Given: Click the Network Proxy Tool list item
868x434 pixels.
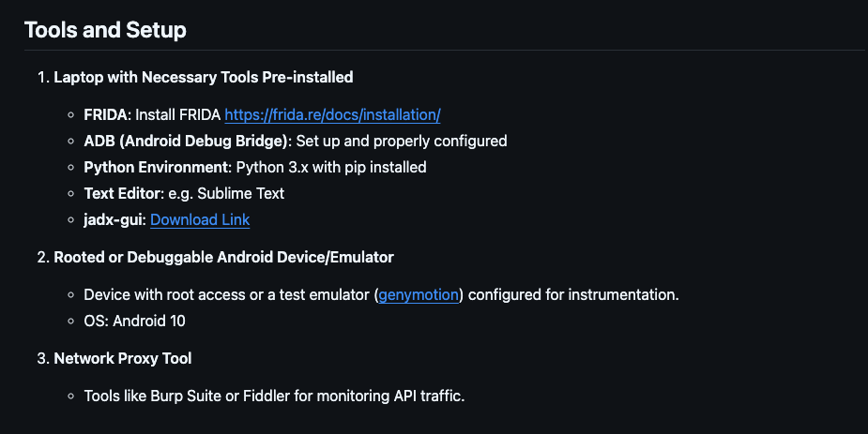Looking at the screenshot, I should pyautogui.click(x=122, y=358).
